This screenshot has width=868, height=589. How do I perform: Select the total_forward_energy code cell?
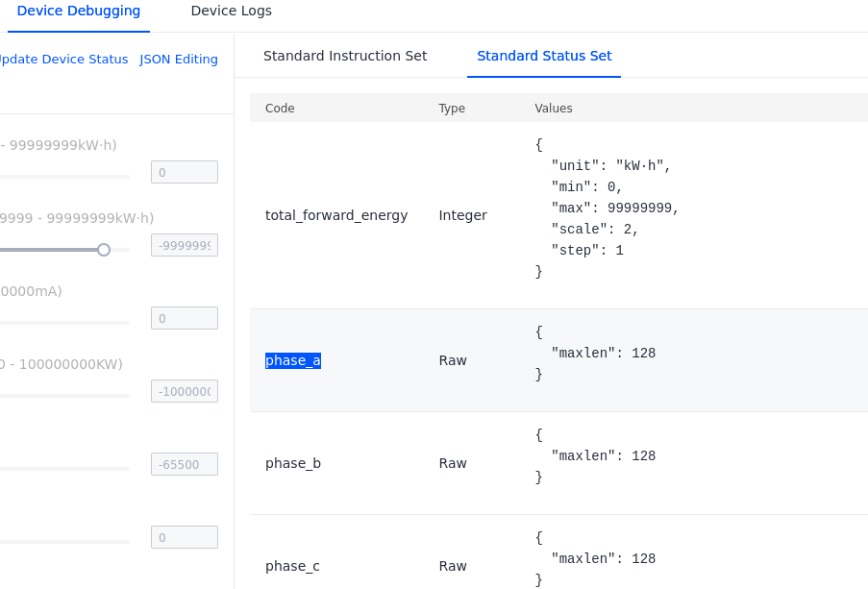[336, 215]
